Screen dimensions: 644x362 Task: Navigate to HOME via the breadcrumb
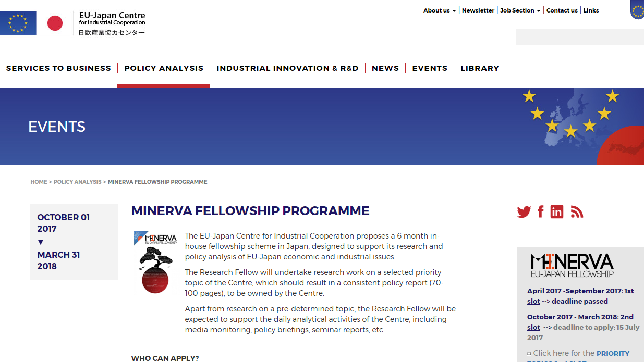tap(39, 182)
